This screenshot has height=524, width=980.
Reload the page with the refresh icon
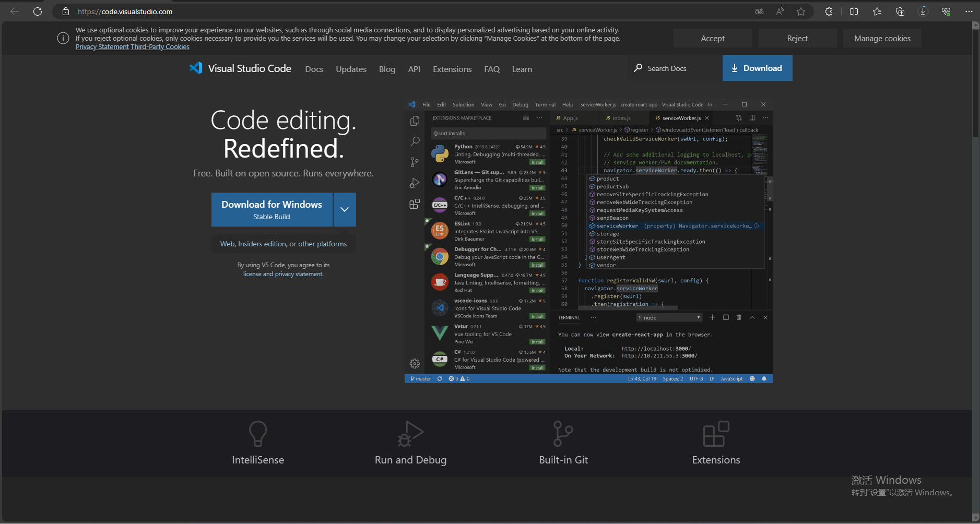coord(38,11)
